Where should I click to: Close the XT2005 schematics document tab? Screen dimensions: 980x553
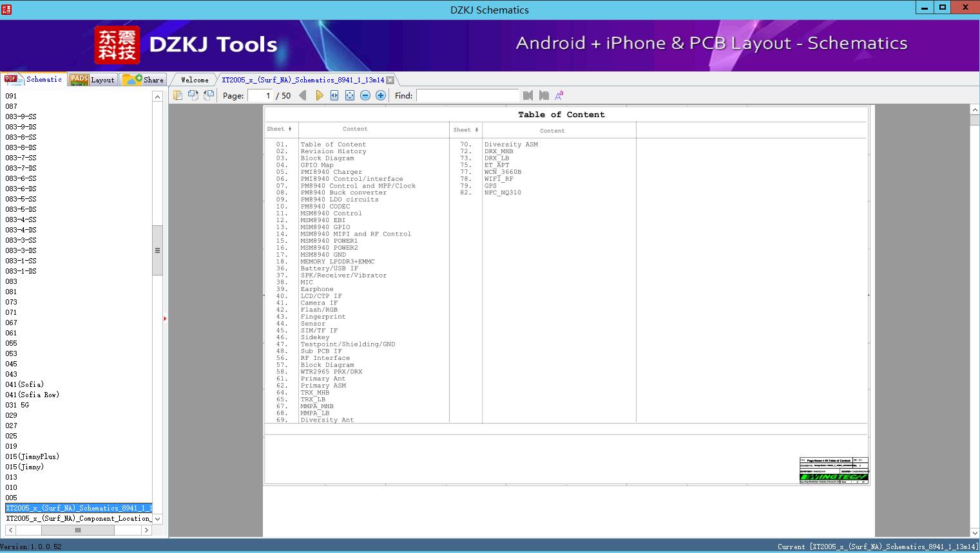(x=390, y=80)
